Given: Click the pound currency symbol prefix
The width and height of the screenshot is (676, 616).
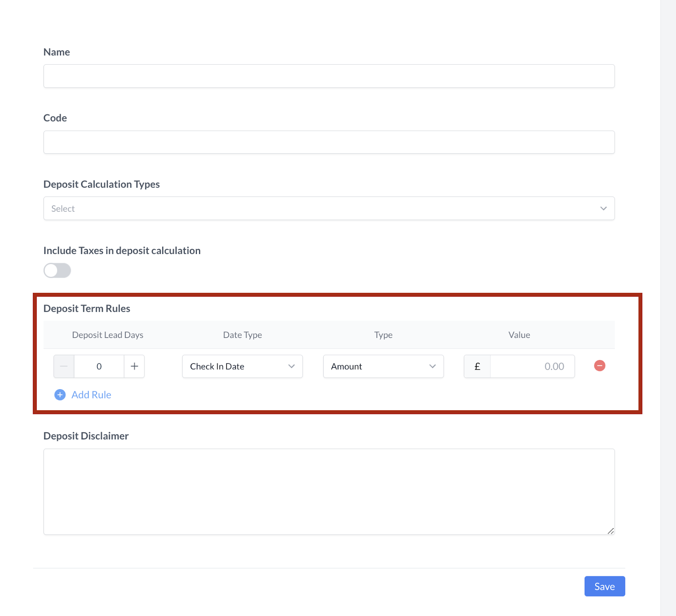Looking at the screenshot, I should [x=477, y=366].
